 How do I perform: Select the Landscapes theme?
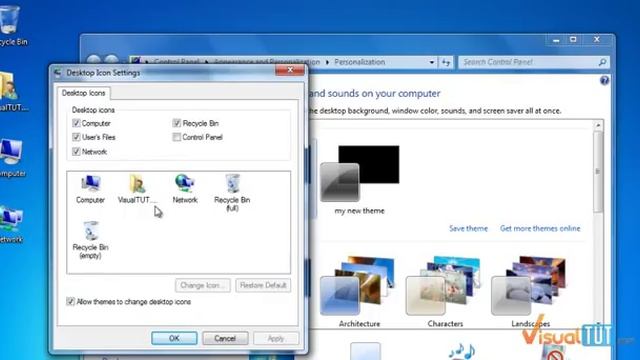coord(530,291)
